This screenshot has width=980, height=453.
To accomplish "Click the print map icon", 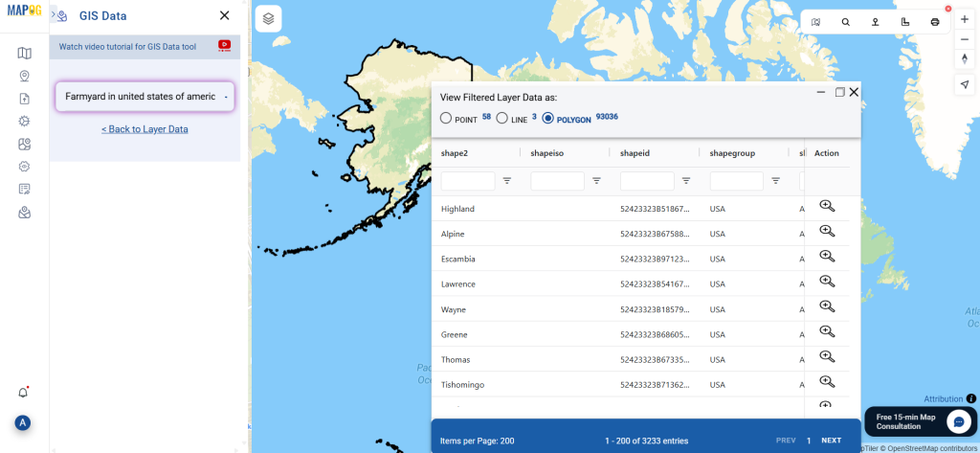I will click(x=935, y=22).
